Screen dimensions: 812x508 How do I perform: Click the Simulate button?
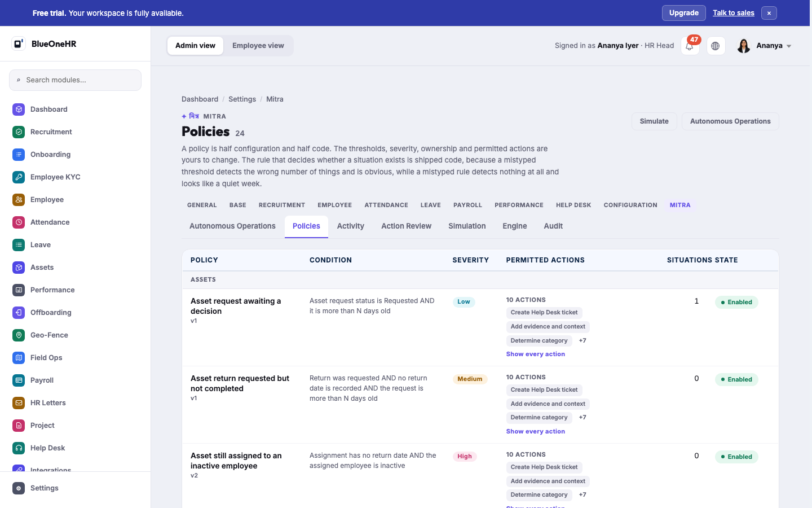coord(654,121)
